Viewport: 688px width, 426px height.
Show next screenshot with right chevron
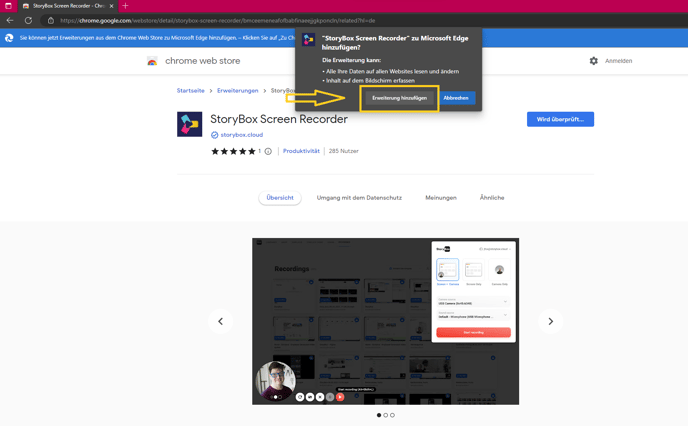pos(551,322)
